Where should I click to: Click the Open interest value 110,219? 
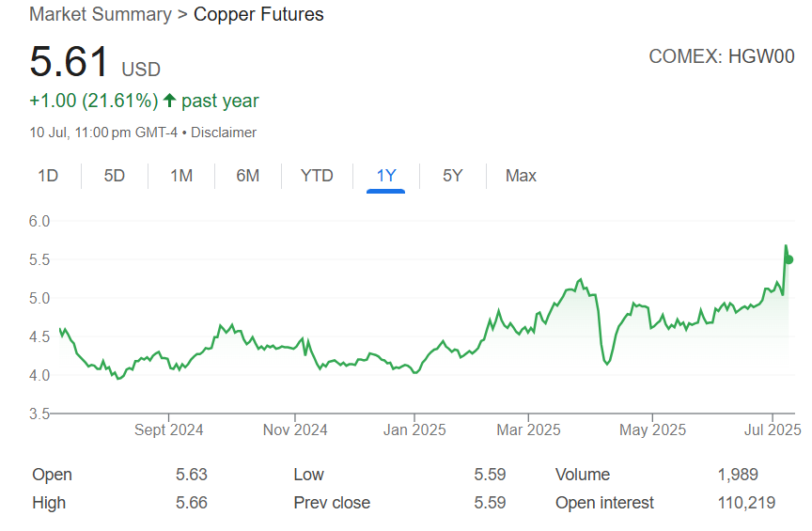pyautogui.click(x=745, y=503)
